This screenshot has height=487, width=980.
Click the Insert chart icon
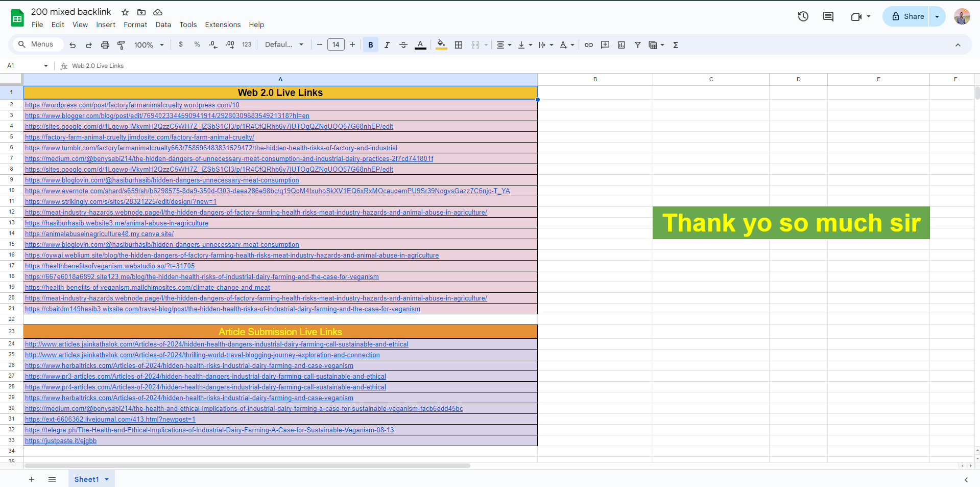click(x=622, y=45)
